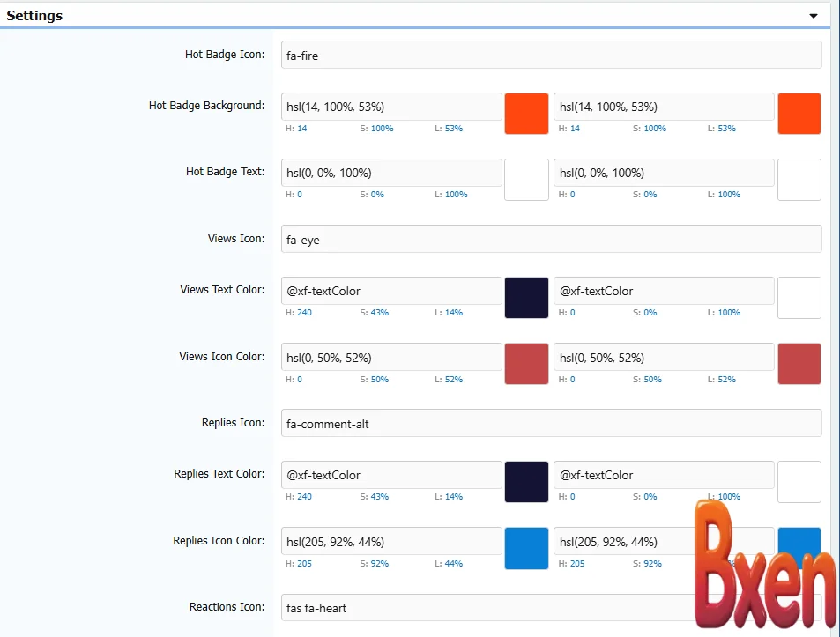Open the right Hot Badge Background orange swatch
The image size is (840, 637).
click(x=799, y=114)
